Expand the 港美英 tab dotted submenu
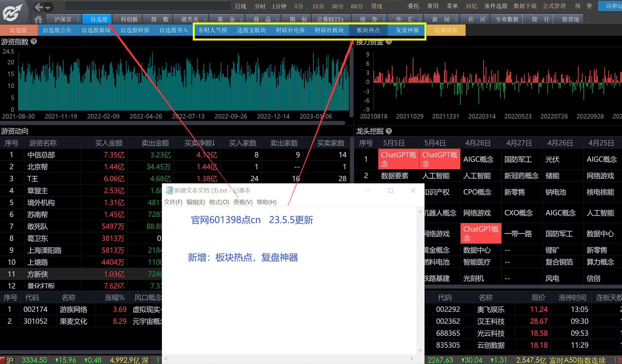Screen dimensions: 622x364 tap(205, 19)
